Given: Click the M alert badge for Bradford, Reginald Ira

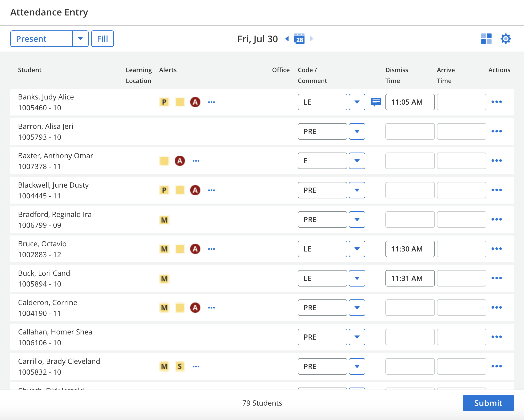Looking at the screenshot, I should point(164,220).
